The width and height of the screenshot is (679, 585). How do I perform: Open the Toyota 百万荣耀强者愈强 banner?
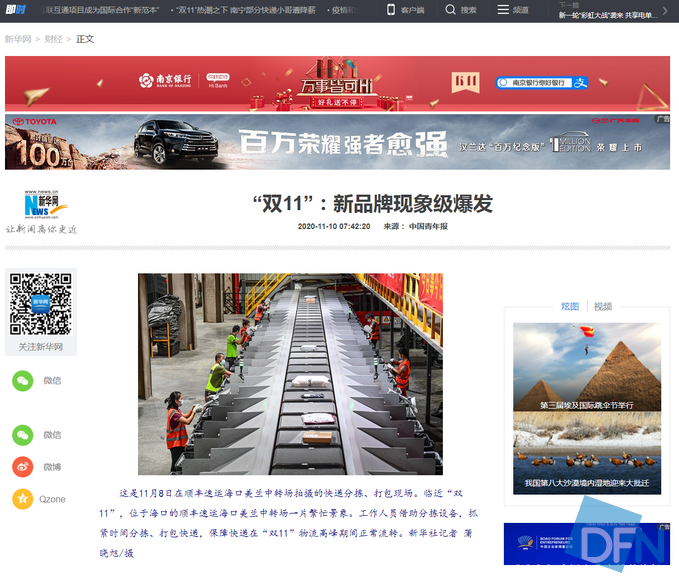click(337, 142)
